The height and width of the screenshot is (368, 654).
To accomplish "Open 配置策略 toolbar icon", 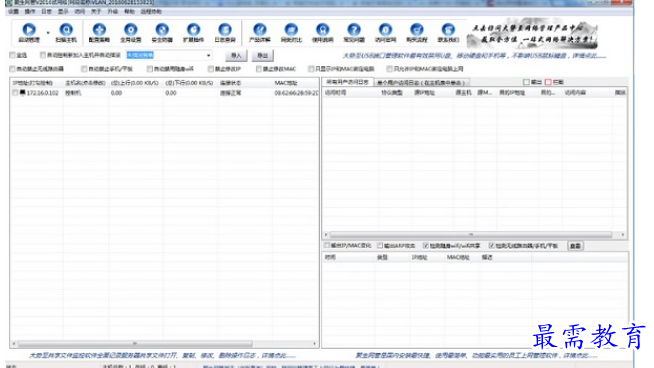I will pos(99,30).
